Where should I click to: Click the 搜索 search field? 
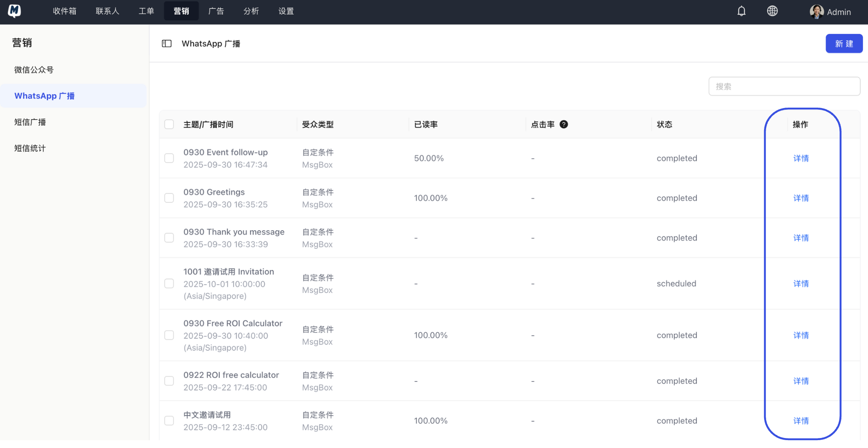tap(784, 86)
